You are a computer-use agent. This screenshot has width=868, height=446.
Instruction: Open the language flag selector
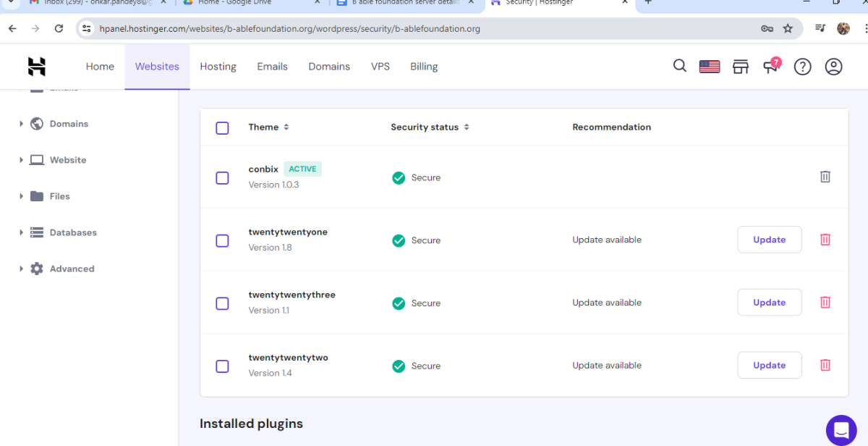coord(709,67)
